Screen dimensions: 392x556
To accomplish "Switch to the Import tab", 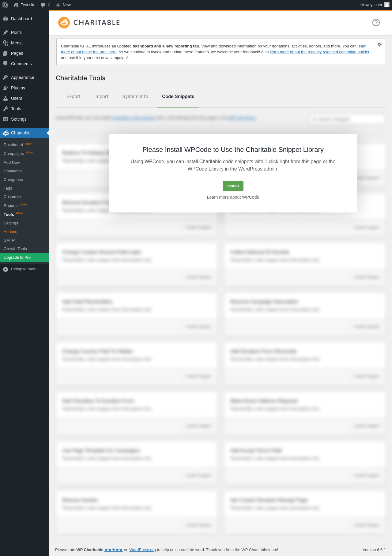I will 101,96.
